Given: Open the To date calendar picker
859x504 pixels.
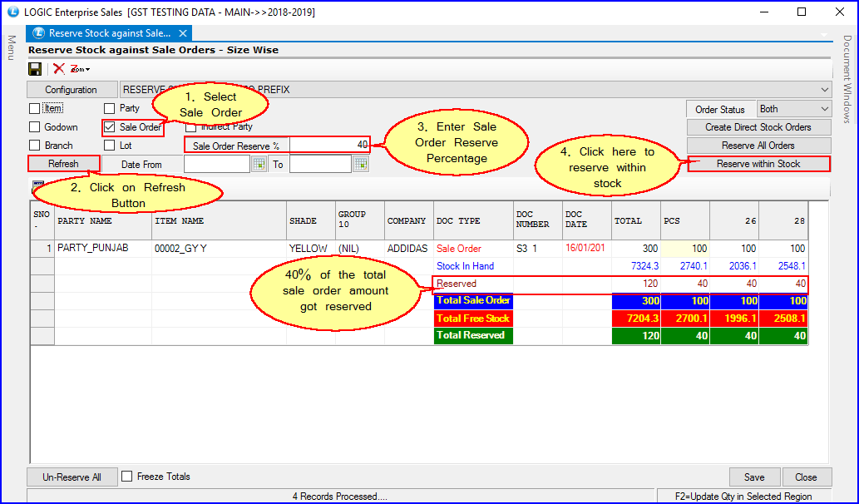Looking at the screenshot, I should tap(361, 164).
